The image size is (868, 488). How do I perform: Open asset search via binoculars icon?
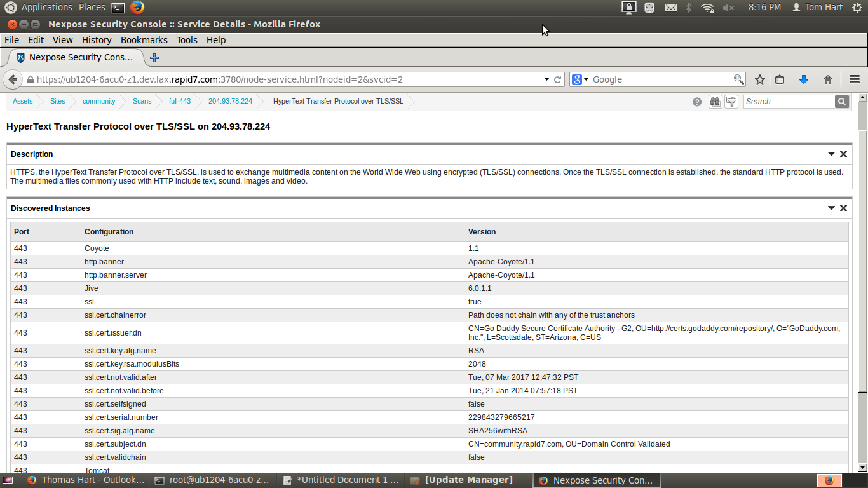(715, 102)
